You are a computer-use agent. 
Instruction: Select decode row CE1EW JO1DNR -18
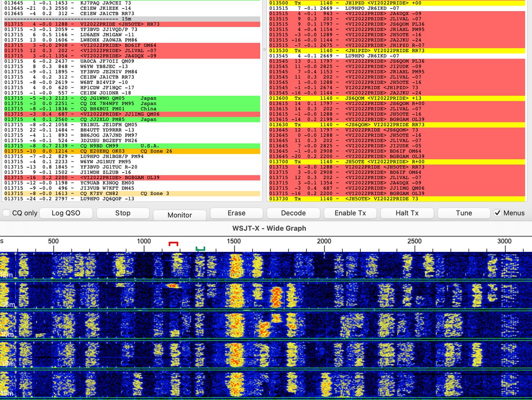pos(131,93)
